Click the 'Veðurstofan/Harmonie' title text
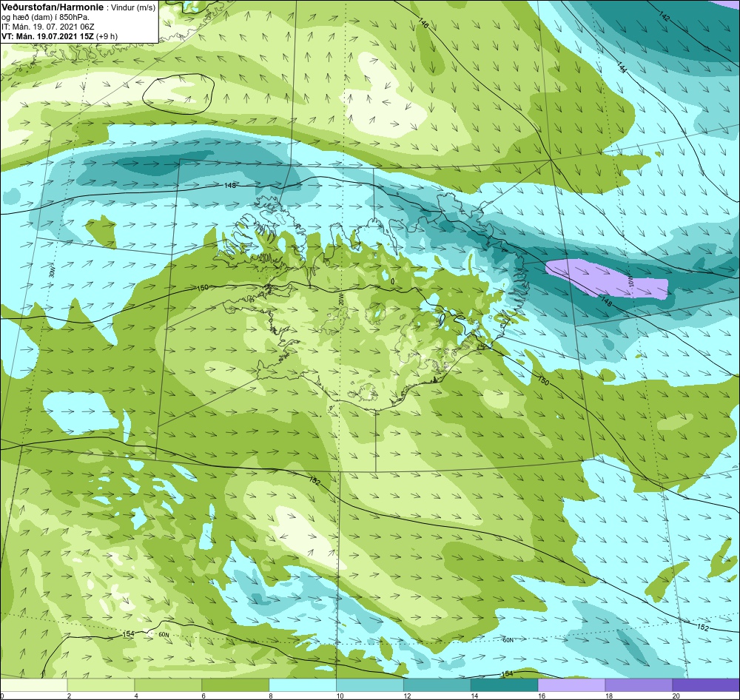 (52, 7)
